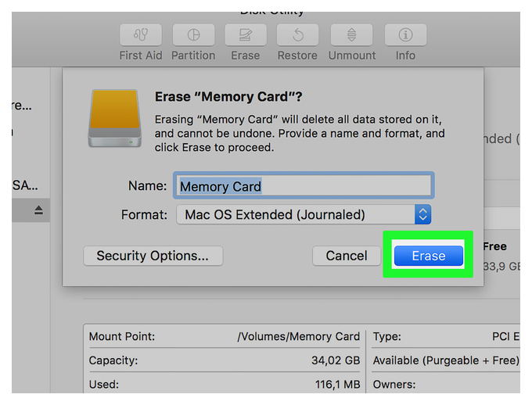
Task: Open the Mac OS Extended (Journaled) format menu
Action: [304, 214]
